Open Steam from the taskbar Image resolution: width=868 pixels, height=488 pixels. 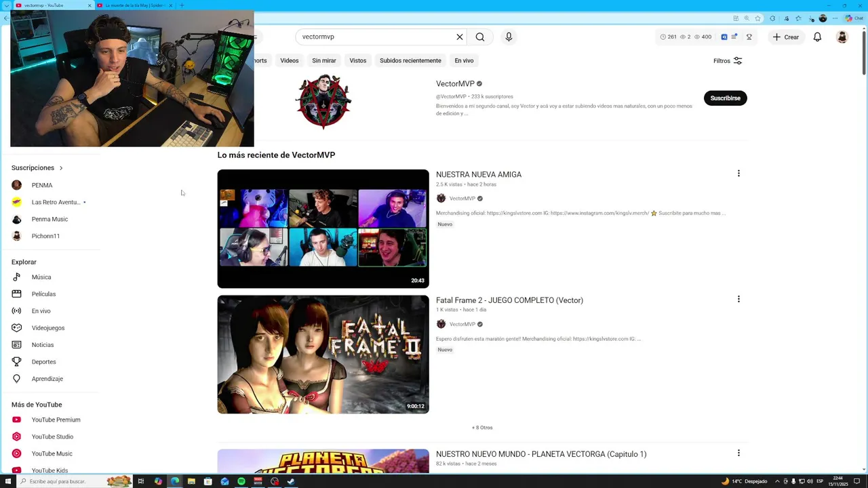(x=291, y=481)
